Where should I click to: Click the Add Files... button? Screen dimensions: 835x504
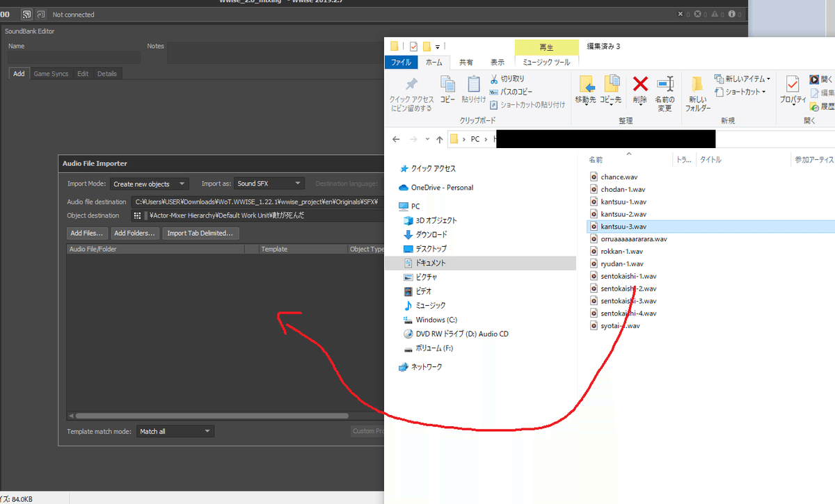click(87, 233)
